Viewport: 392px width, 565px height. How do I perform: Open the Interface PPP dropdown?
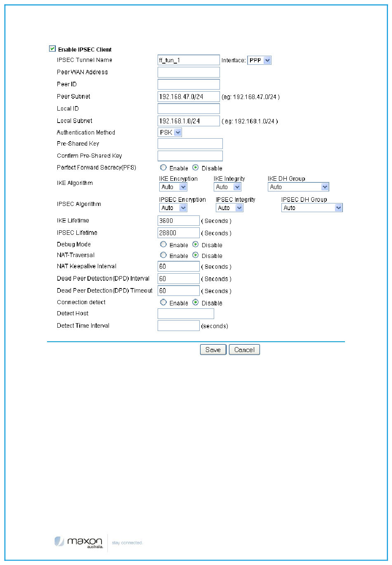(259, 60)
